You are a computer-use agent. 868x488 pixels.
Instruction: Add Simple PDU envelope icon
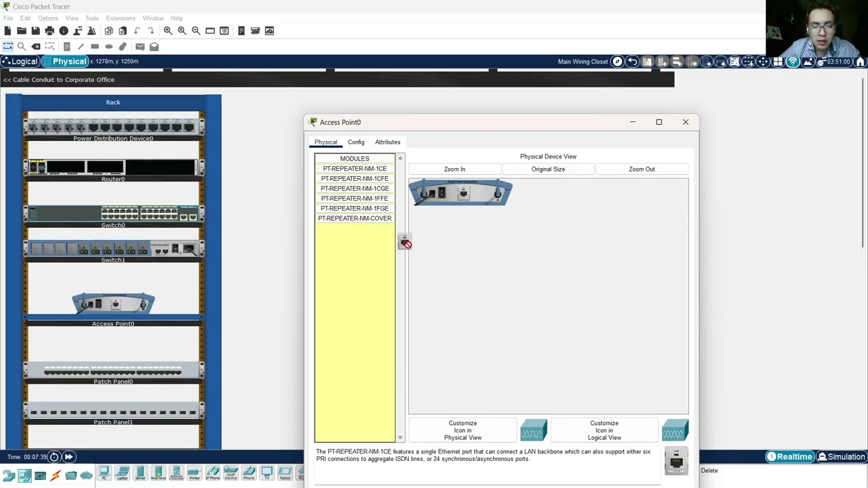point(140,47)
